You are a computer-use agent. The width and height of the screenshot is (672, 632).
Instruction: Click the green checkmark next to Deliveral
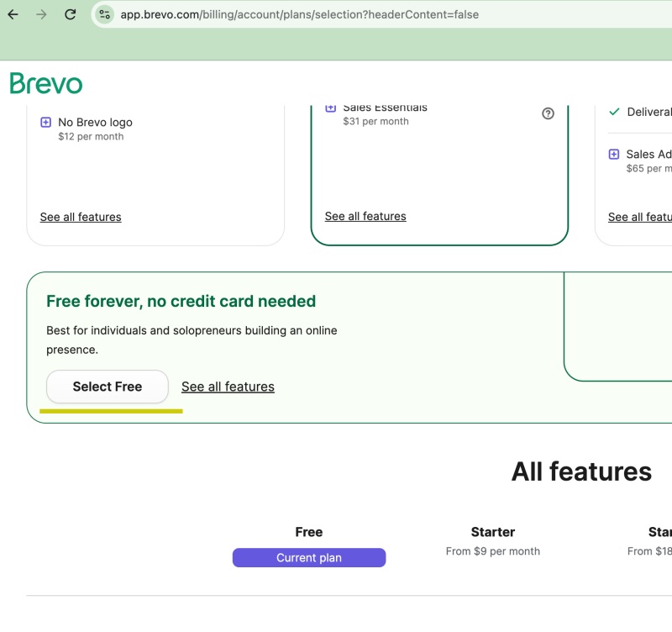coord(614,112)
